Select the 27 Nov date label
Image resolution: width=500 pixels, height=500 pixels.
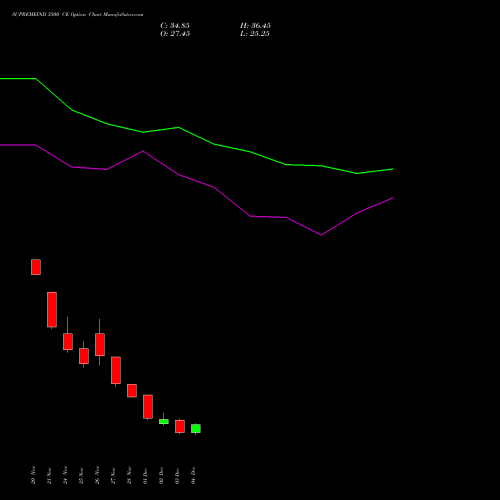(x=113, y=475)
